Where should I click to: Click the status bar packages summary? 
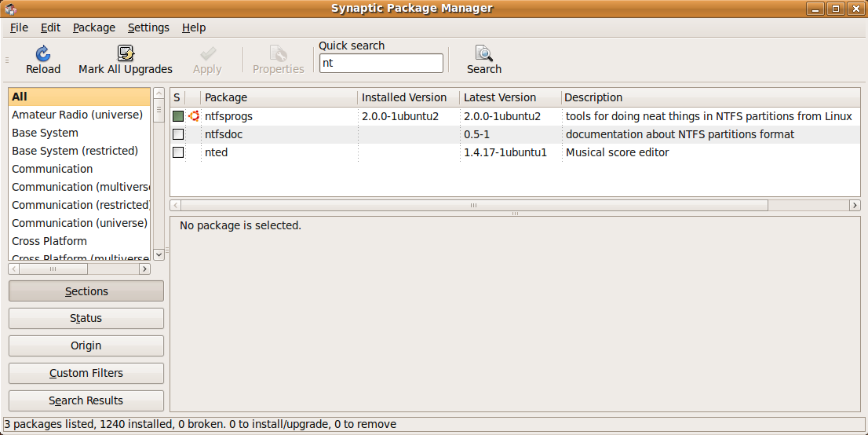(200, 425)
